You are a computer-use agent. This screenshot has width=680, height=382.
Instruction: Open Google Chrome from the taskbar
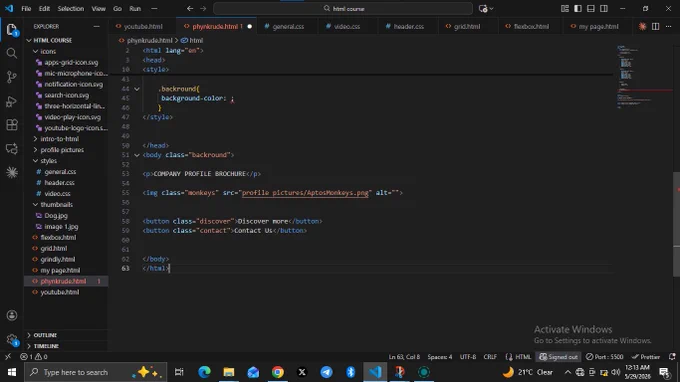278,372
